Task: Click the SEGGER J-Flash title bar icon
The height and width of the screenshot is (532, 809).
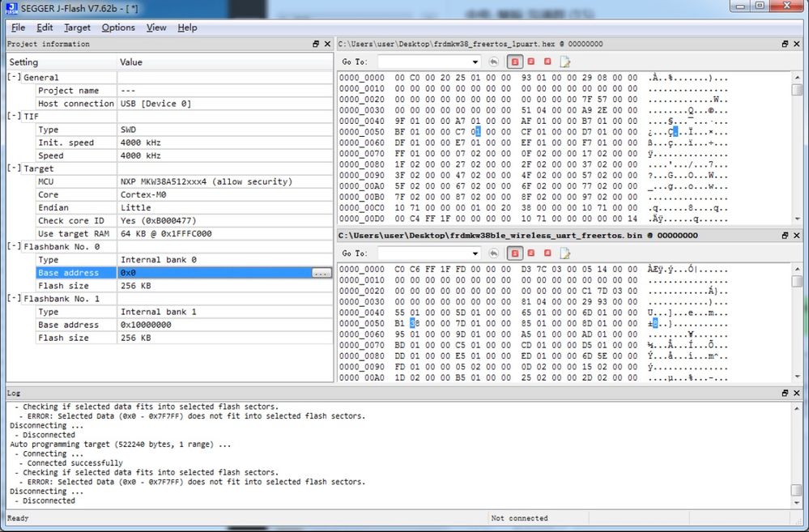Action: click(x=11, y=8)
